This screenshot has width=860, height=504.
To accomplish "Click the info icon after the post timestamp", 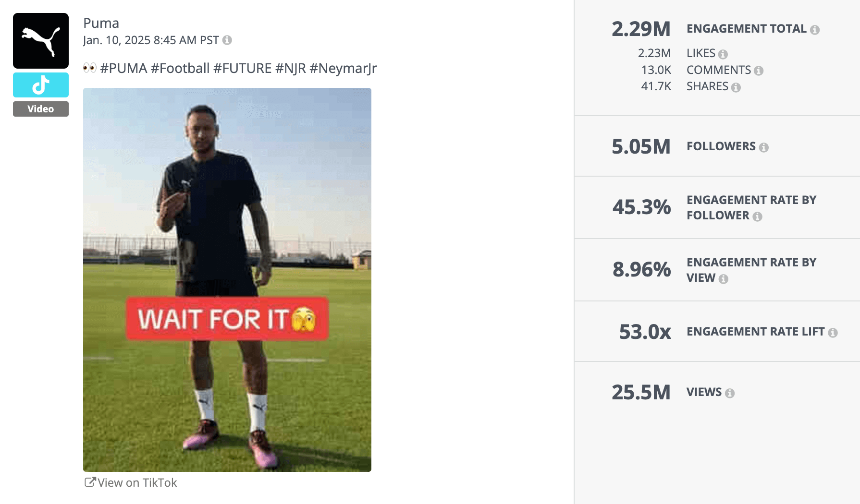I will (226, 40).
